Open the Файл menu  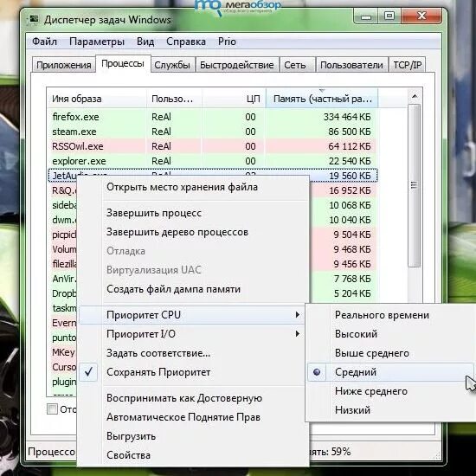coord(45,42)
